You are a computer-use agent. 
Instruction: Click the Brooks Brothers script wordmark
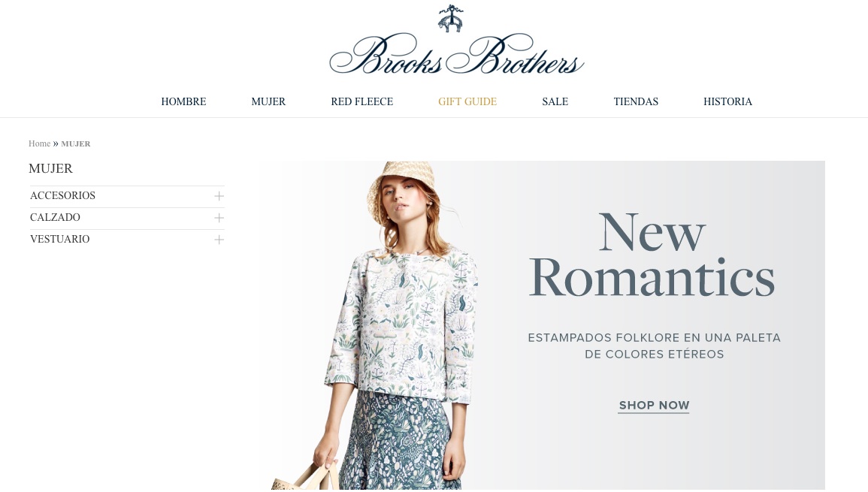(457, 54)
